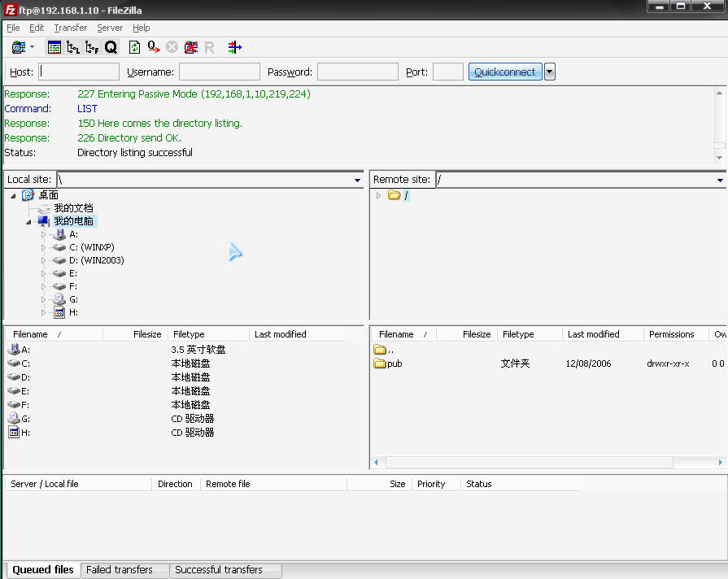Open the Server menu
The image size is (728, 579).
[110, 28]
